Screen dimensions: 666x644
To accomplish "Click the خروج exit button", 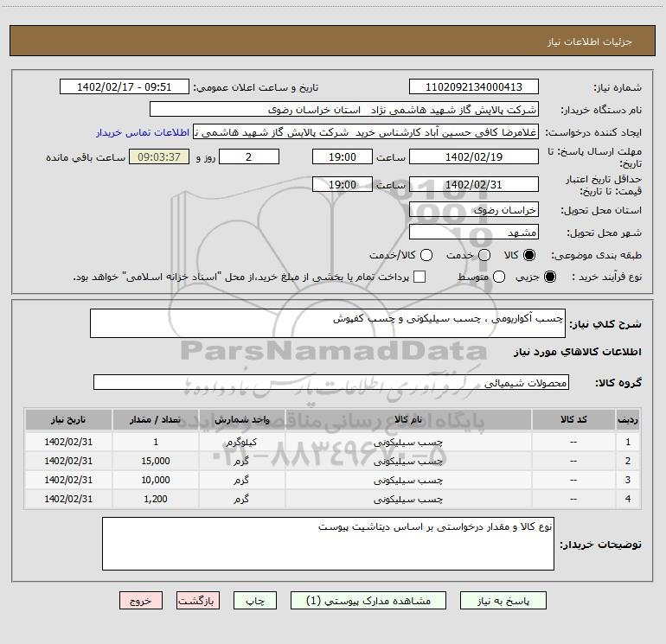I will (142, 599).
